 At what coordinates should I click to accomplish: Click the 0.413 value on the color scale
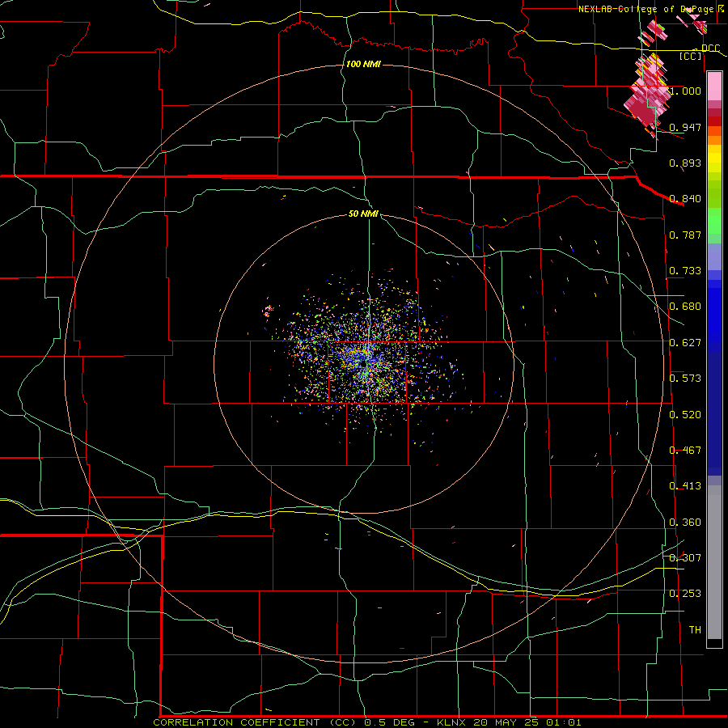coord(685,486)
